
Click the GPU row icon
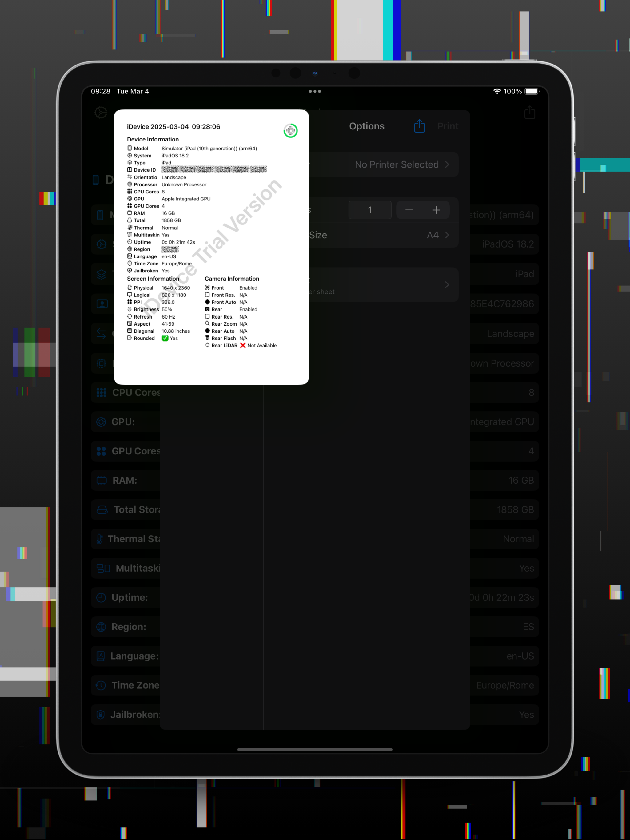click(x=101, y=422)
